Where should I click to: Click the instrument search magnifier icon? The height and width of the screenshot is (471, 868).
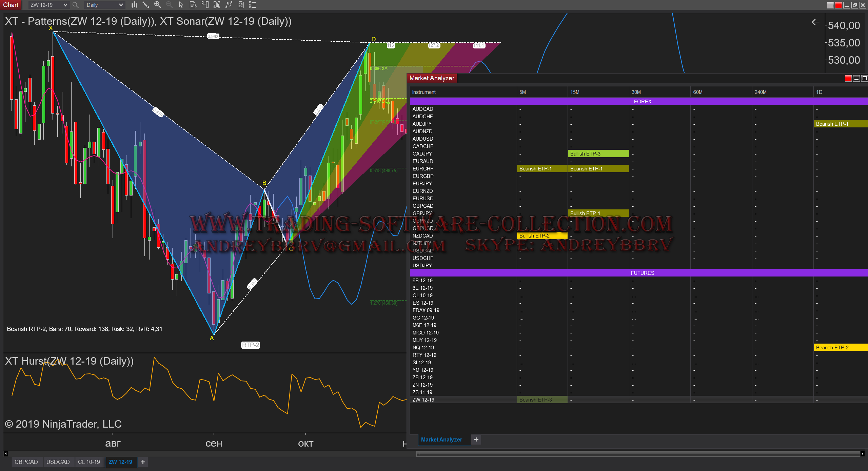(x=76, y=5)
